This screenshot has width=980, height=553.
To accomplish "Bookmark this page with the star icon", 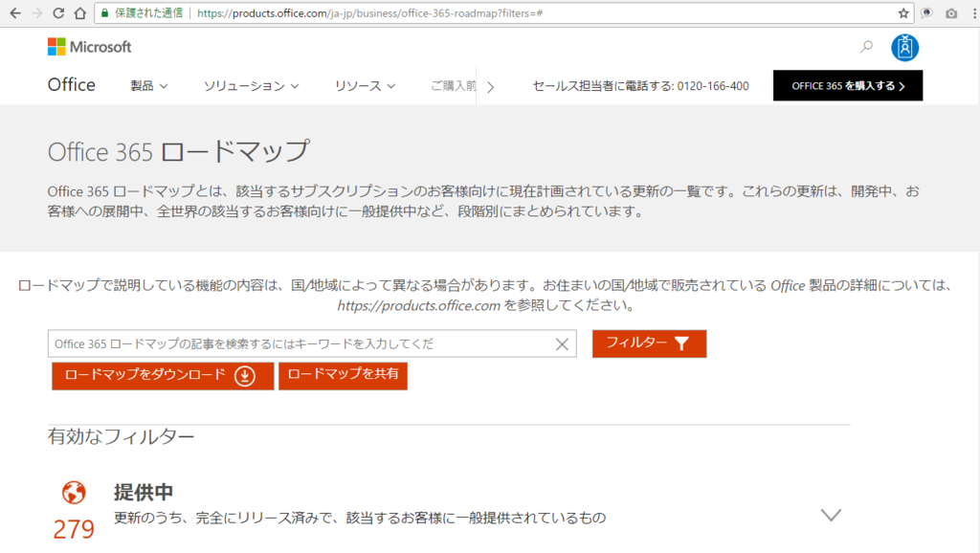I will click(903, 13).
